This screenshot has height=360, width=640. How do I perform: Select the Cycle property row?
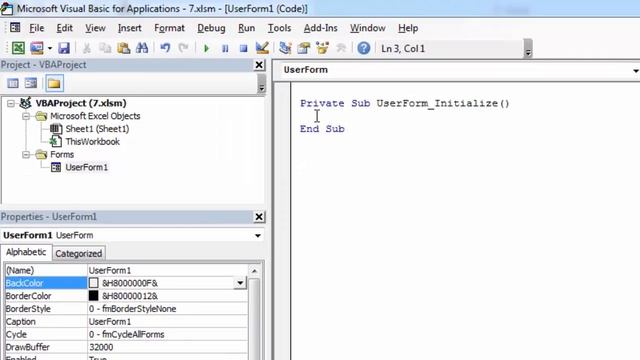[x=126, y=335]
